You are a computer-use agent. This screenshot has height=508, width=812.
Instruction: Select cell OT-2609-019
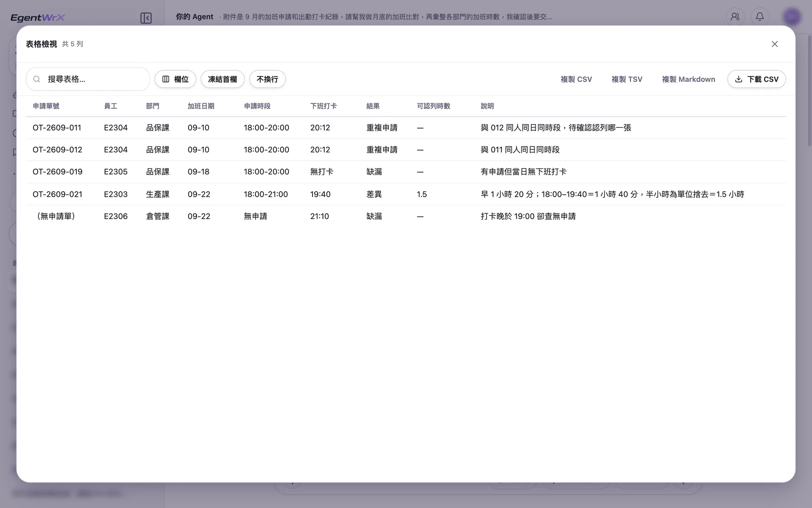click(x=58, y=172)
